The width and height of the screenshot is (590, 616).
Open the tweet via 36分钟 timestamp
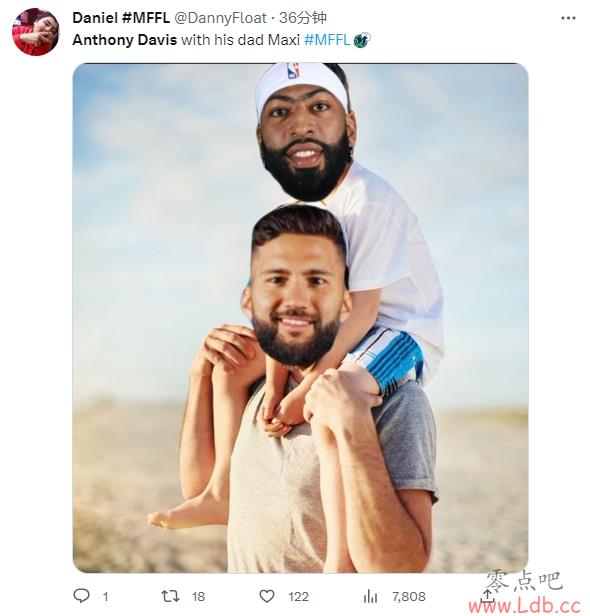pos(302,18)
